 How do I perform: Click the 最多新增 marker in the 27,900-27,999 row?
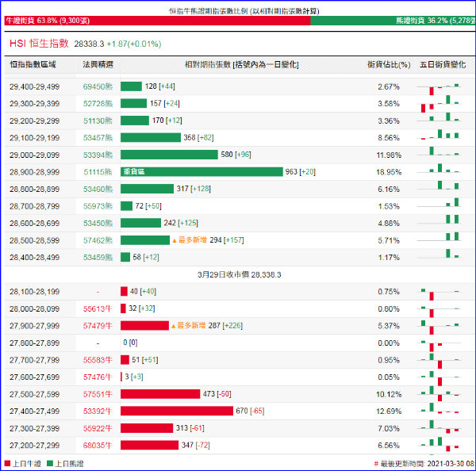188,326
